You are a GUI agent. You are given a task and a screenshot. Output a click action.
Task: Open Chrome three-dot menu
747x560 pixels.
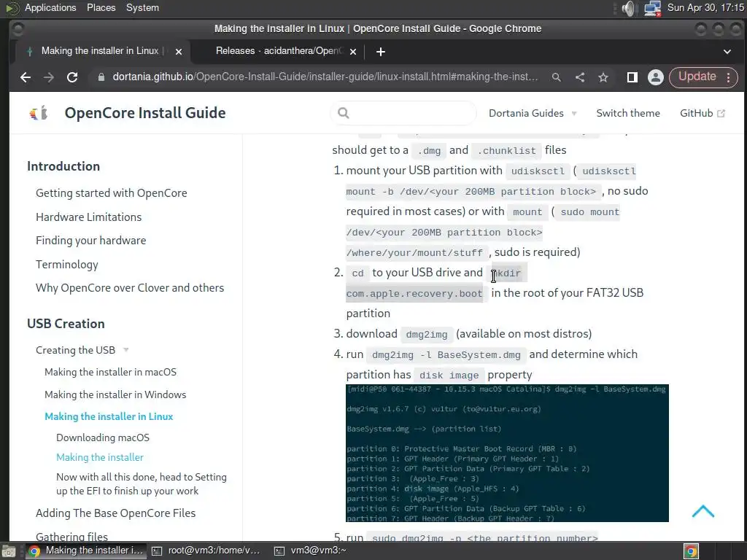[729, 77]
